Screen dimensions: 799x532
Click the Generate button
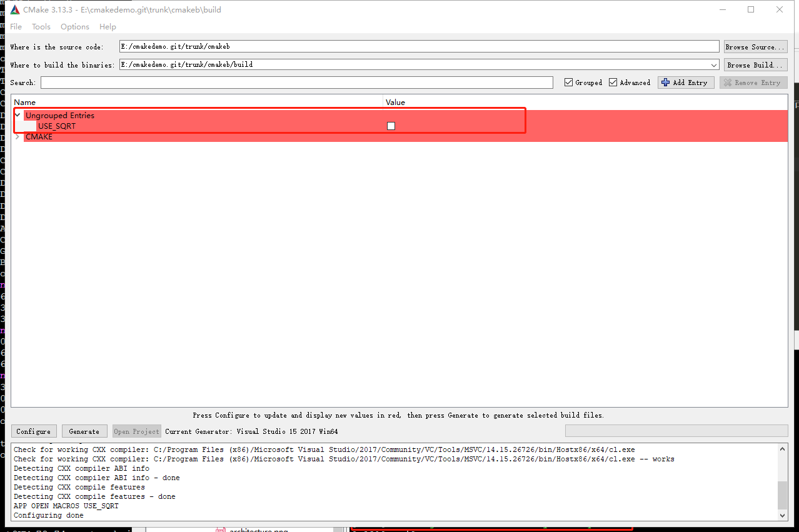click(84, 431)
